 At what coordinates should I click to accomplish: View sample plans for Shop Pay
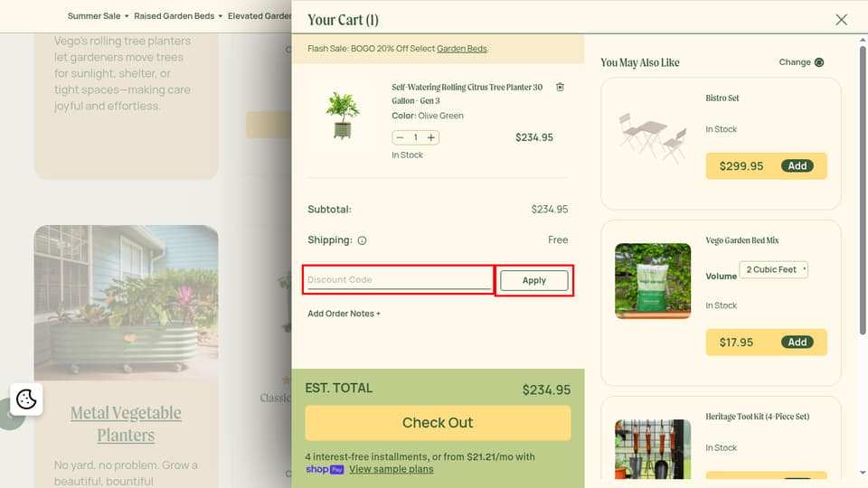click(391, 469)
